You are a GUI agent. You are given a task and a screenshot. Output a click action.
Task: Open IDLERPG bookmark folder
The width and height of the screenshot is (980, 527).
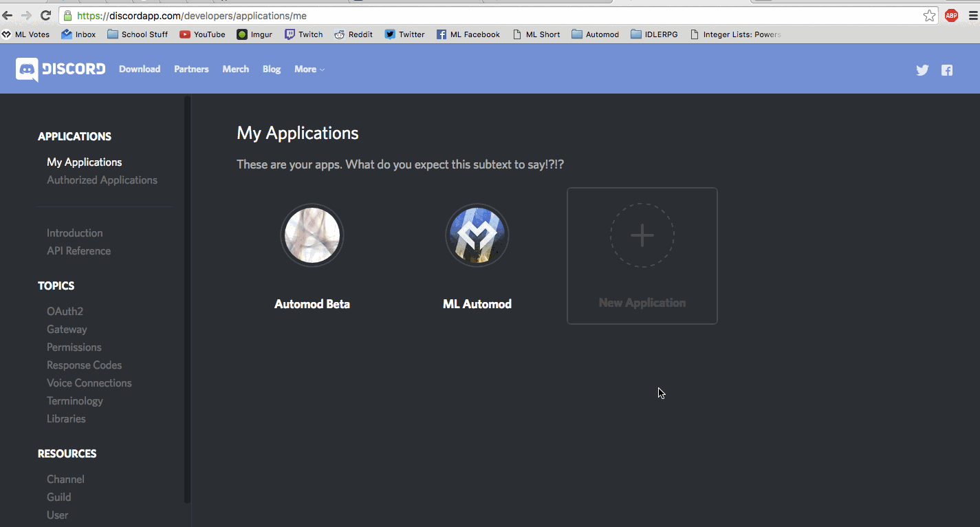coord(654,34)
